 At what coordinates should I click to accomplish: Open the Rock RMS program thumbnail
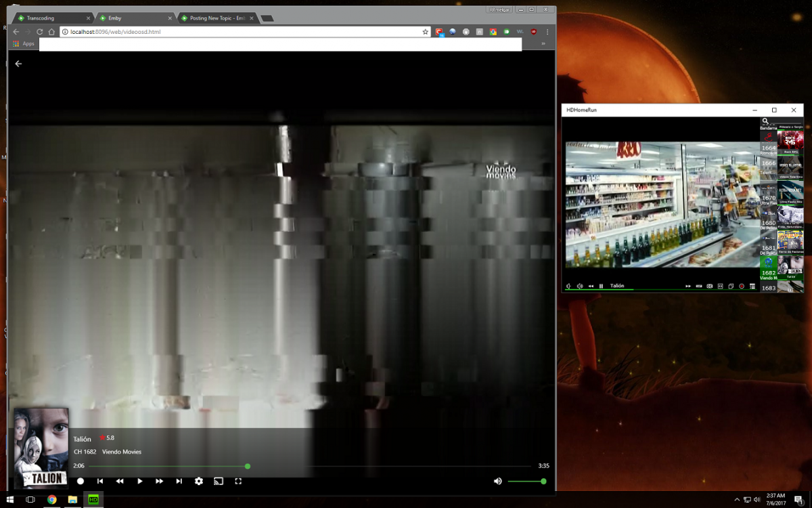790,143
